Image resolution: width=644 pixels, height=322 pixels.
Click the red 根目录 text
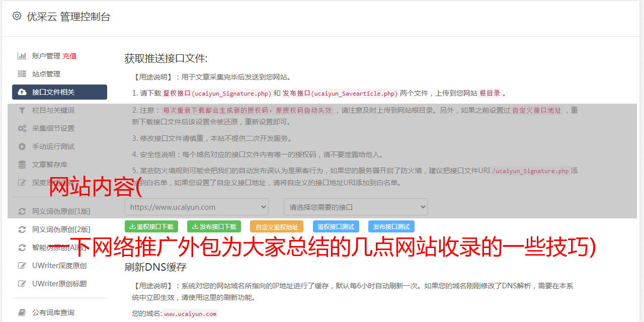tap(490, 93)
